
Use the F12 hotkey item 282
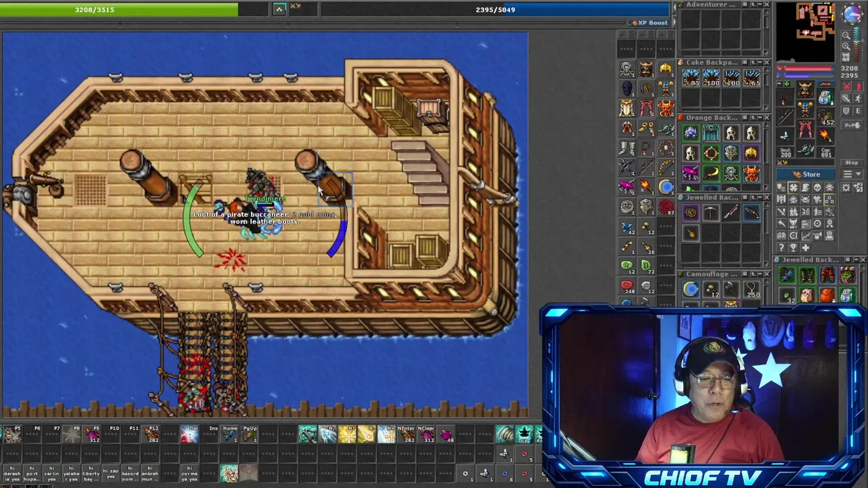(151, 434)
